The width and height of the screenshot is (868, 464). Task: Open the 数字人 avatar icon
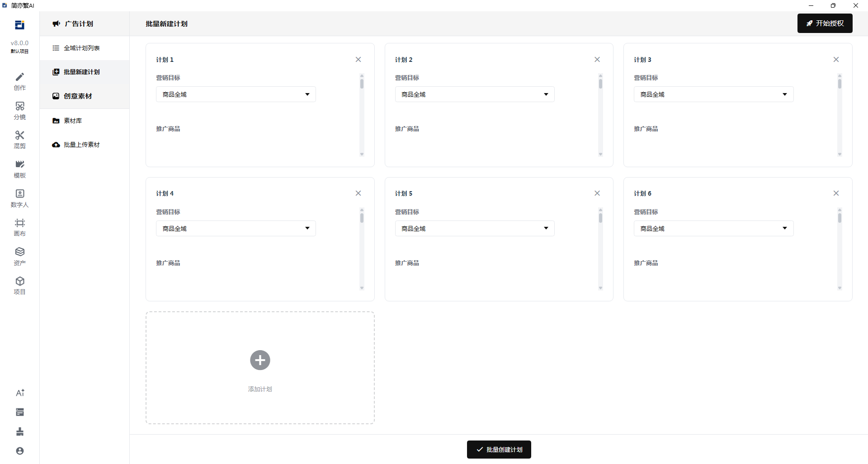coord(19,193)
